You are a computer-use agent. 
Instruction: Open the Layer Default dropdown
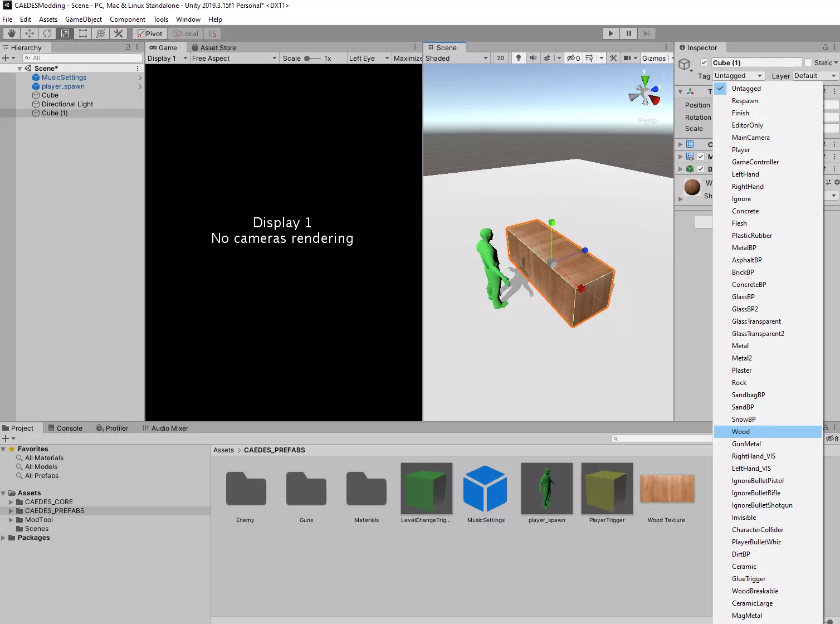pyautogui.click(x=814, y=76)
